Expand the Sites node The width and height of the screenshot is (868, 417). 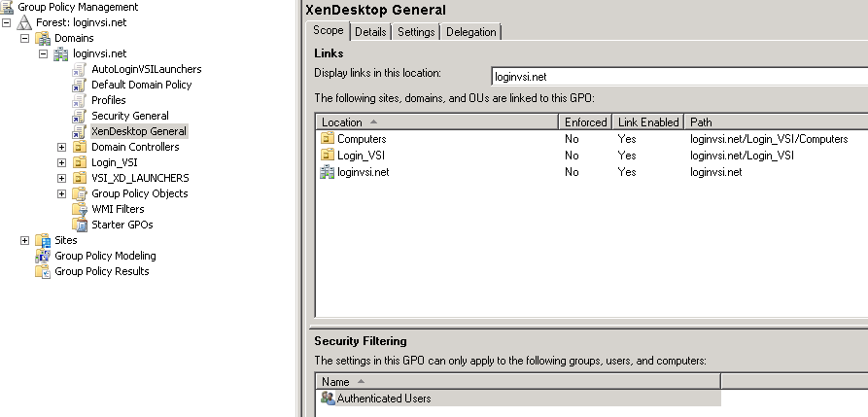(25, 240)
